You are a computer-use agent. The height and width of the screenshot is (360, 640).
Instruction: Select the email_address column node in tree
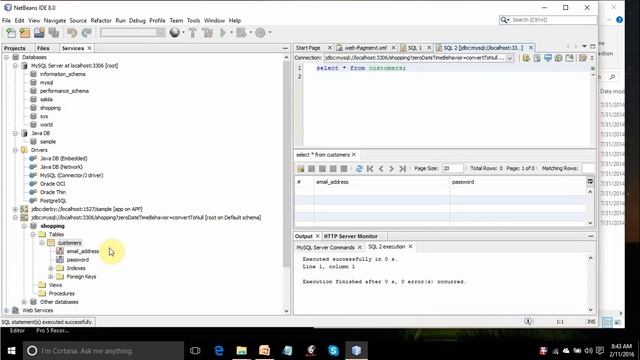pos(83,251)
